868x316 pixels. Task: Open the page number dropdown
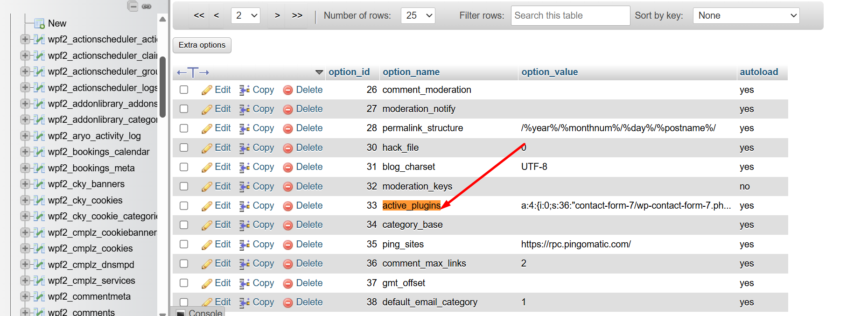pyautogui.click(x=245, y=15)
